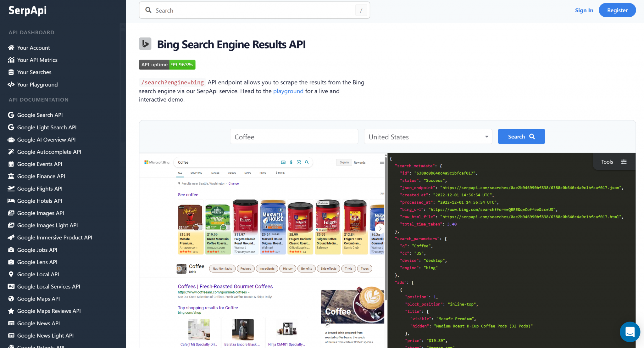Select the Google Lens camera icon
Image resolution: width=644 pixels, height=348 pixels.
click(x=11, y=262)
